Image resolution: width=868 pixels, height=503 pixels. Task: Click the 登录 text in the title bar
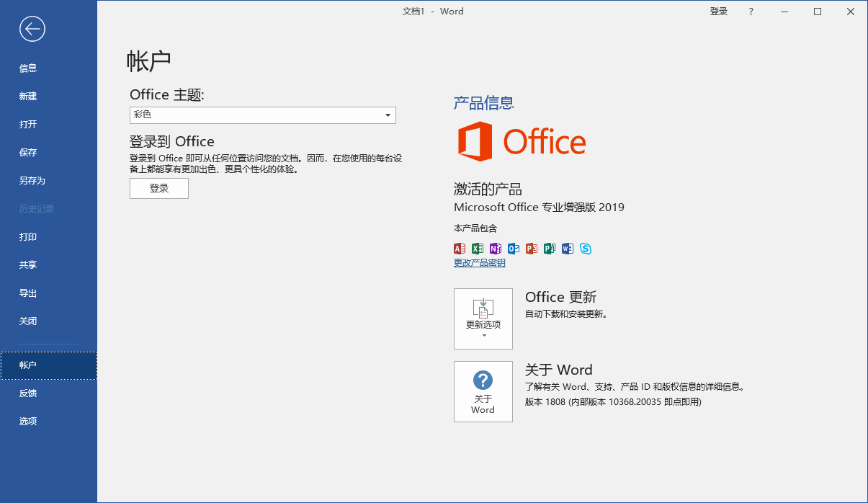(x=718, y=12)
